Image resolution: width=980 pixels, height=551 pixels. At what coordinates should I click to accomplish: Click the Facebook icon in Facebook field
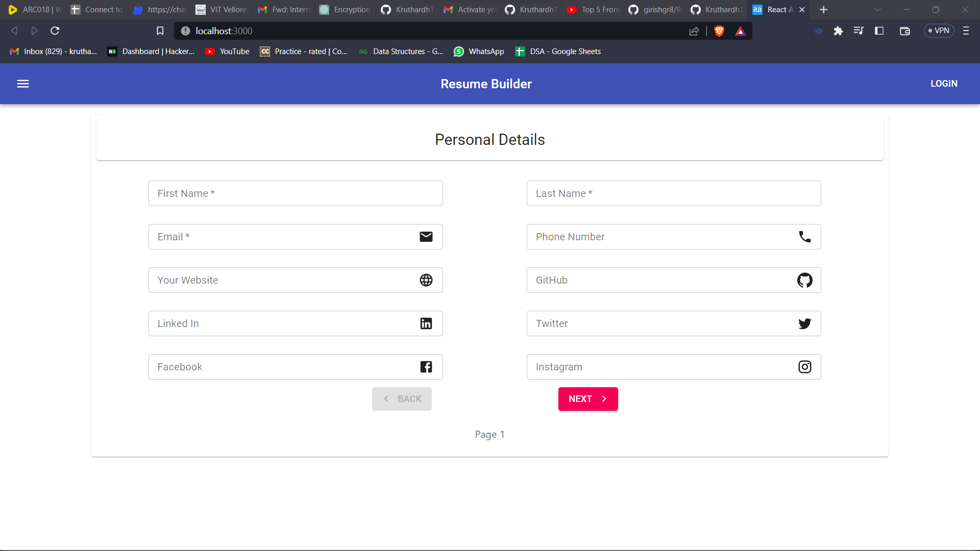426,366
